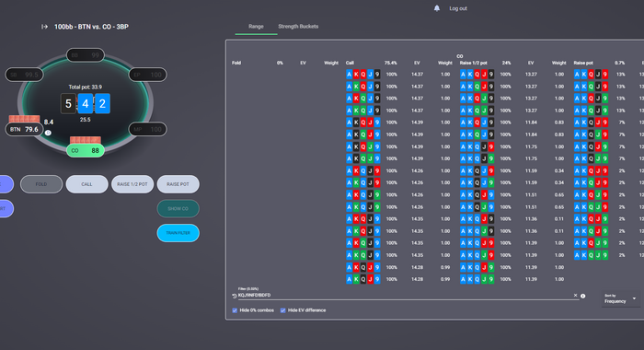Click the CO label above the table
Viewport: 644px width, 350px height.
point(460,56)
